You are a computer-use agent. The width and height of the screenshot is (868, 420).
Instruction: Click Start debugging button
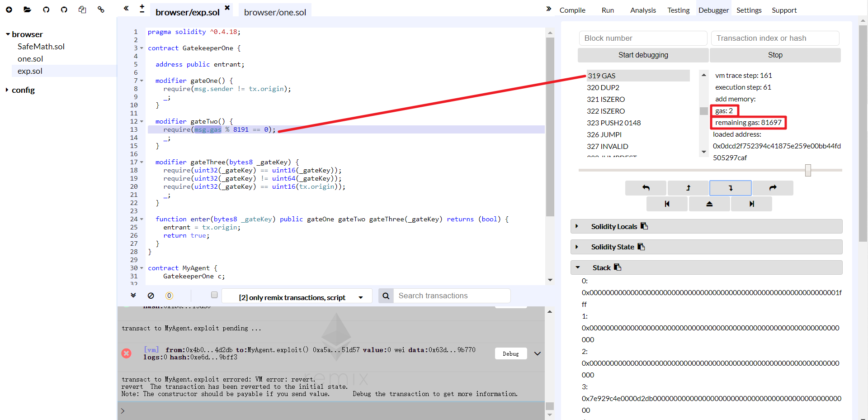coord(643,55)
